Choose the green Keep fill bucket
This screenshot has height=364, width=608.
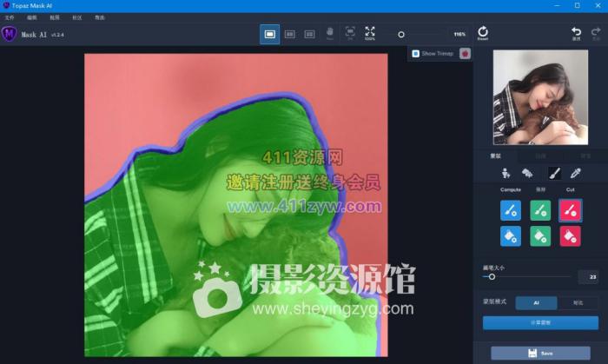[x=540, y=235]
